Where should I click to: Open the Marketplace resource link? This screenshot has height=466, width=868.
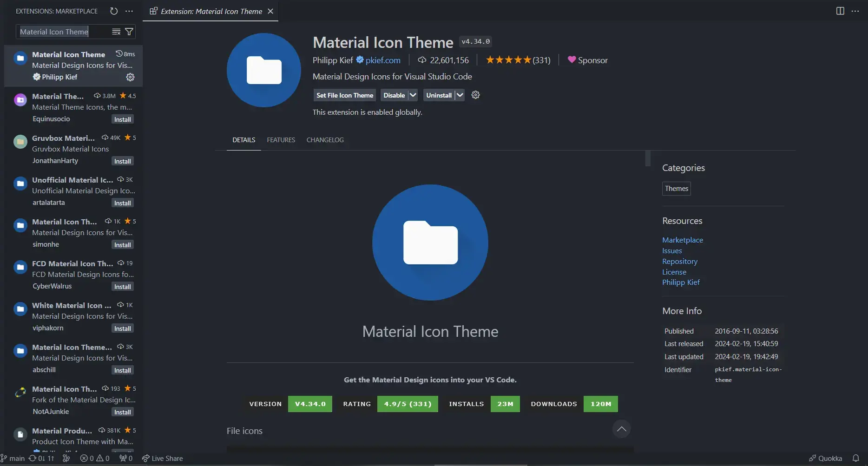click(683, 240)
